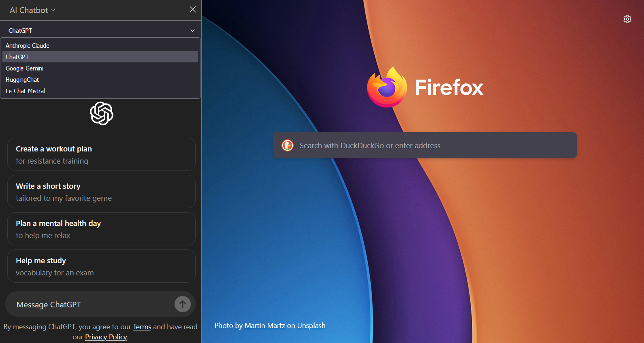Select Anthropic Claude from provider list
644x343 pixels.
tap(28, 46)
